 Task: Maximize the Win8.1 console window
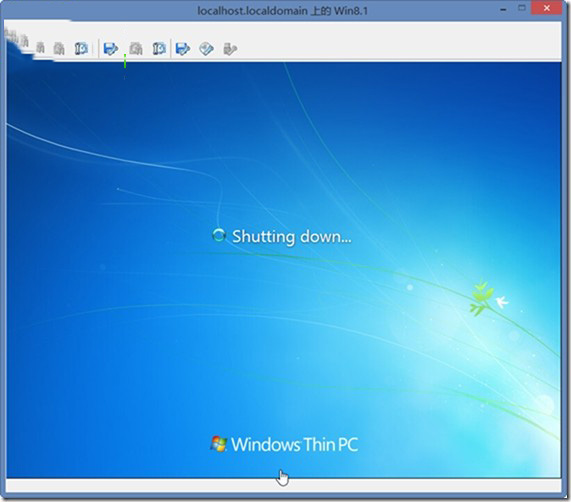click(522, 8)
